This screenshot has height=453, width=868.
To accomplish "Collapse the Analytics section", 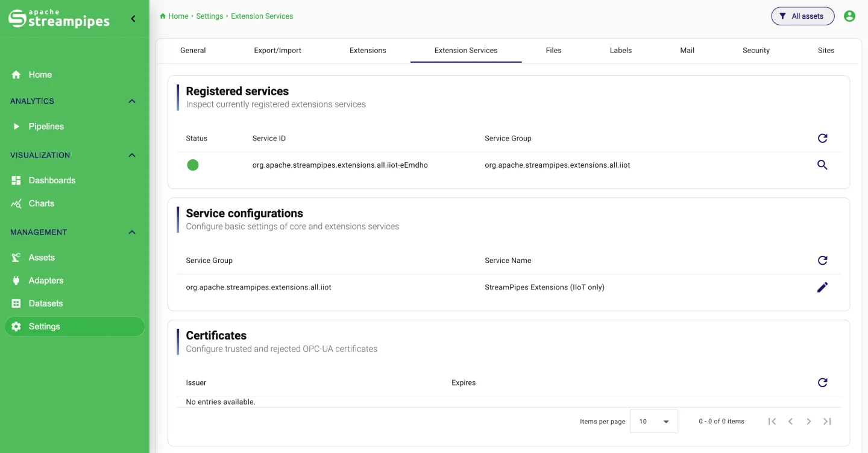I will (x=132, y=101).
